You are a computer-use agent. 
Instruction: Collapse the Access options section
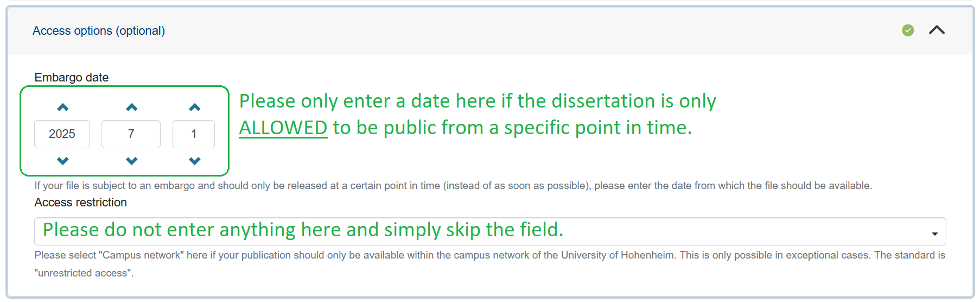(937, 30)
